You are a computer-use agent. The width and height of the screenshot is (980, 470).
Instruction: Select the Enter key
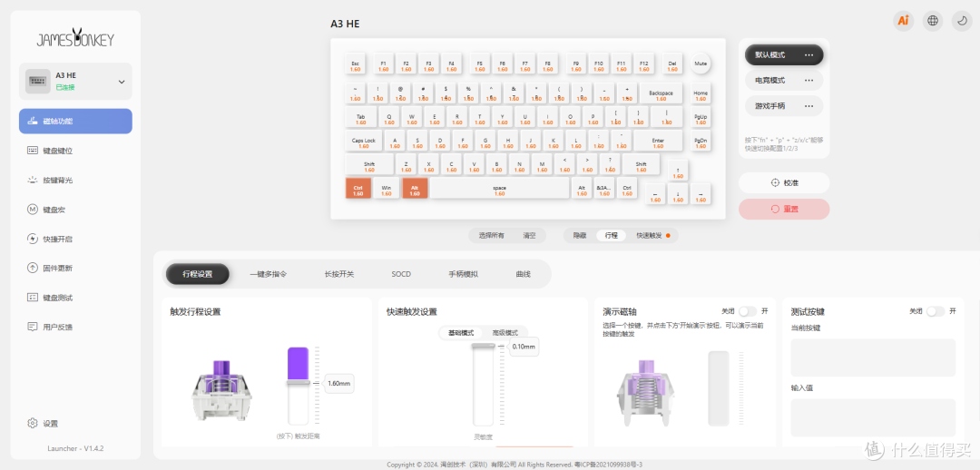(x=658, y=142)
